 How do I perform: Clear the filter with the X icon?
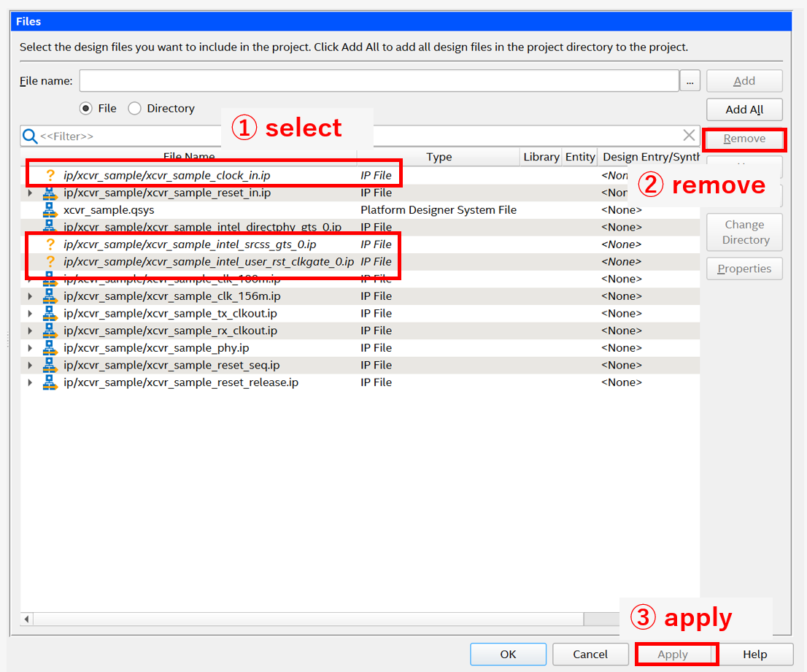[689, 135]
